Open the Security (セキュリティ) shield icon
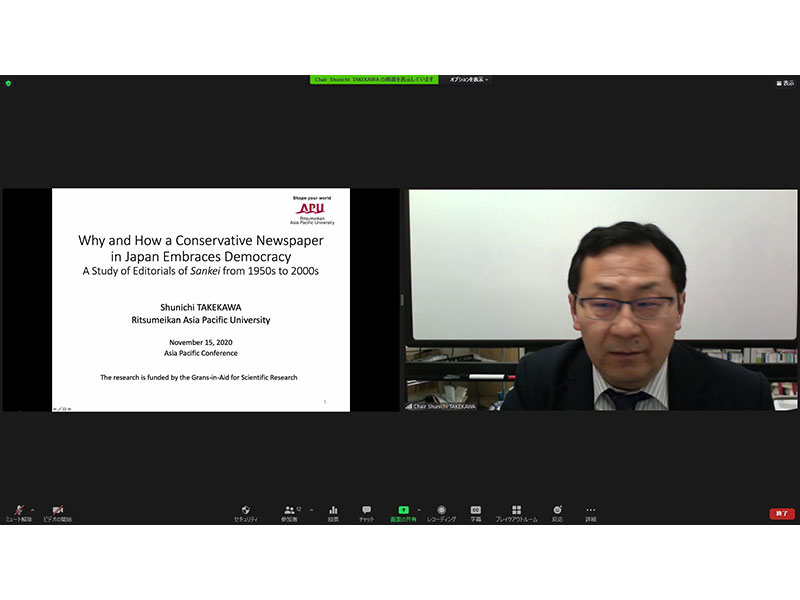Viewport: 800px width, 600px height. pyautogui.click(x=246, y=511)
